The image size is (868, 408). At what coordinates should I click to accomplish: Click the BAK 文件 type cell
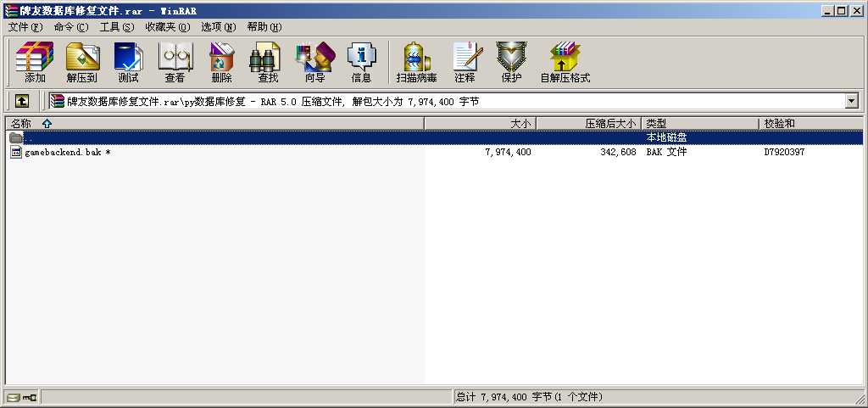pos(666,152)
